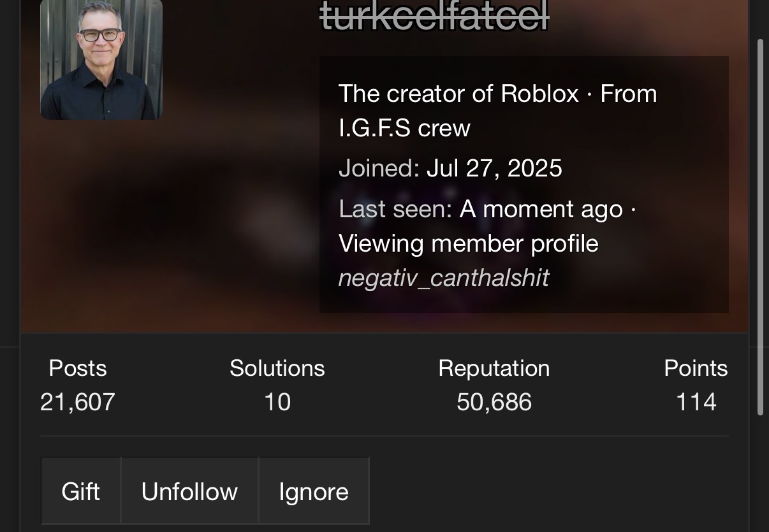Click the struck-through username turkcelfatcel
This screenshot has width=769, height=532.
(434, 16)
